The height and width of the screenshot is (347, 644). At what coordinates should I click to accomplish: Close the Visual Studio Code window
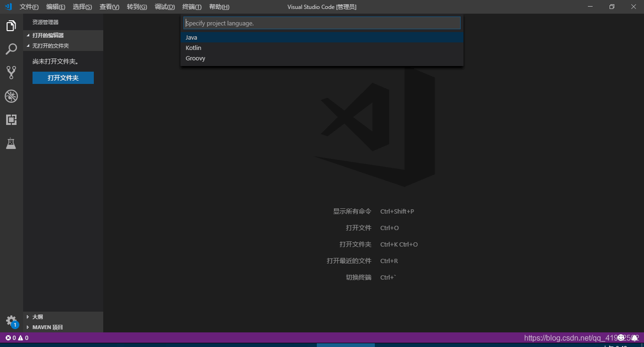click(634, 7)
